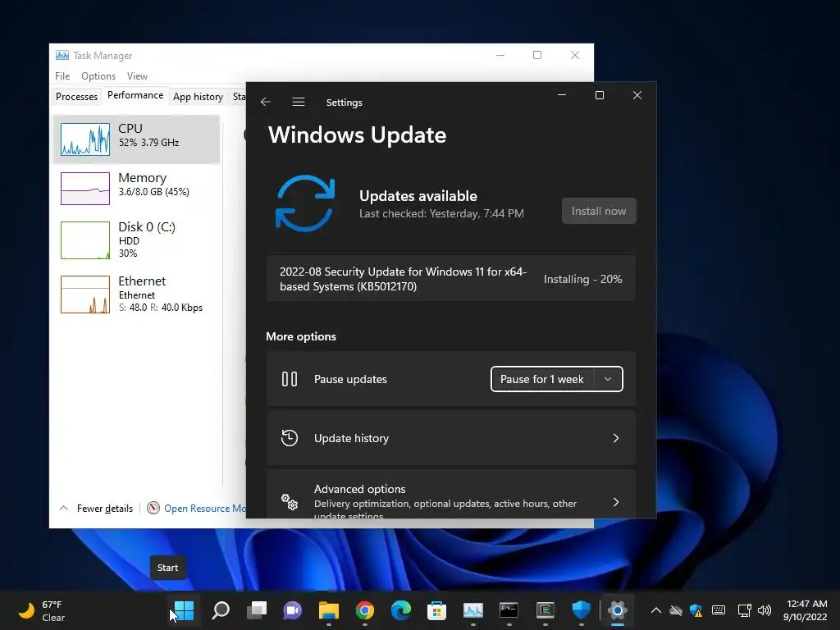The height and width of the screenshot is (630, 840).
Task: Click the Settings back arrow icon
Action: pos(266,102)
